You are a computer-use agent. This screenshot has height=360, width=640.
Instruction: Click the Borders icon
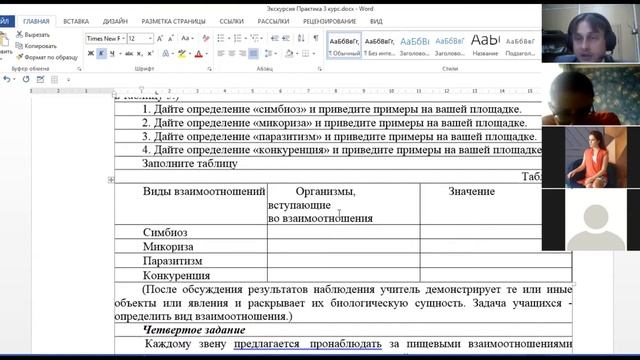pyautogui.click(x=305, y=53)
